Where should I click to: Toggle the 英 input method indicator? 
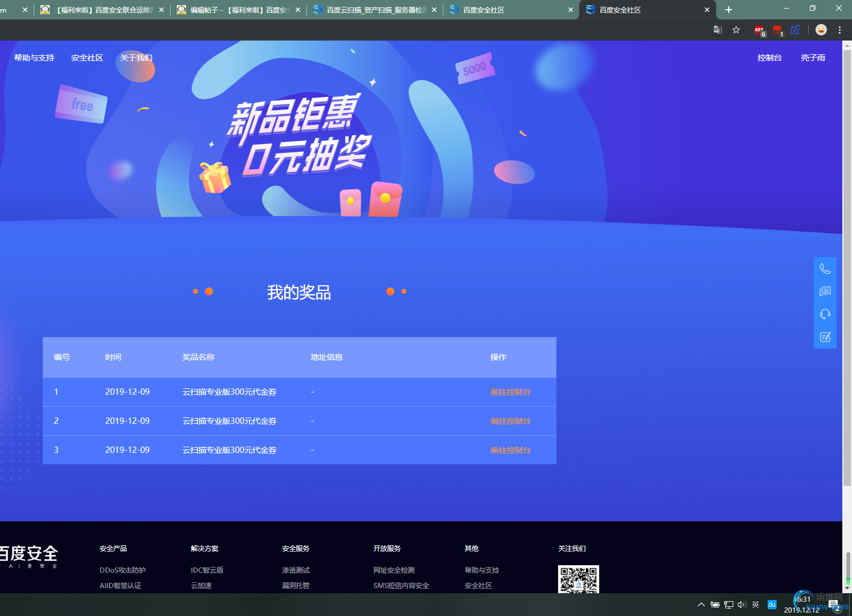[756, 605]
